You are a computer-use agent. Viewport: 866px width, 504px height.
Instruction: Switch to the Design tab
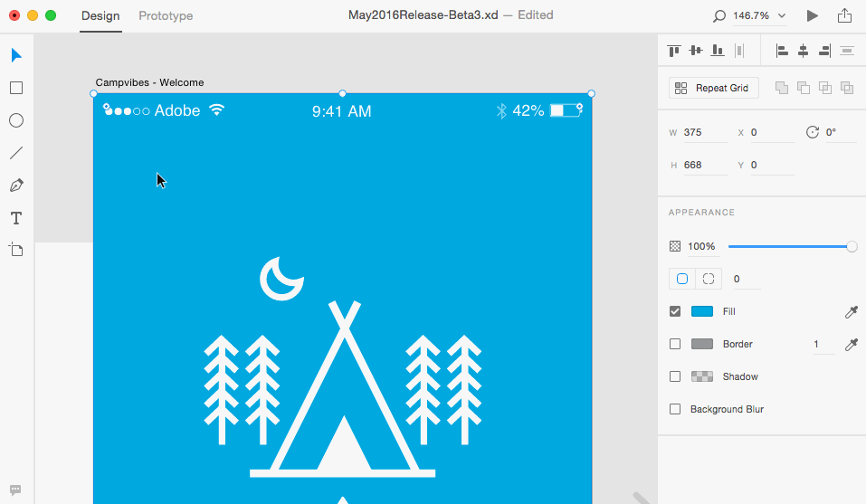100,16
